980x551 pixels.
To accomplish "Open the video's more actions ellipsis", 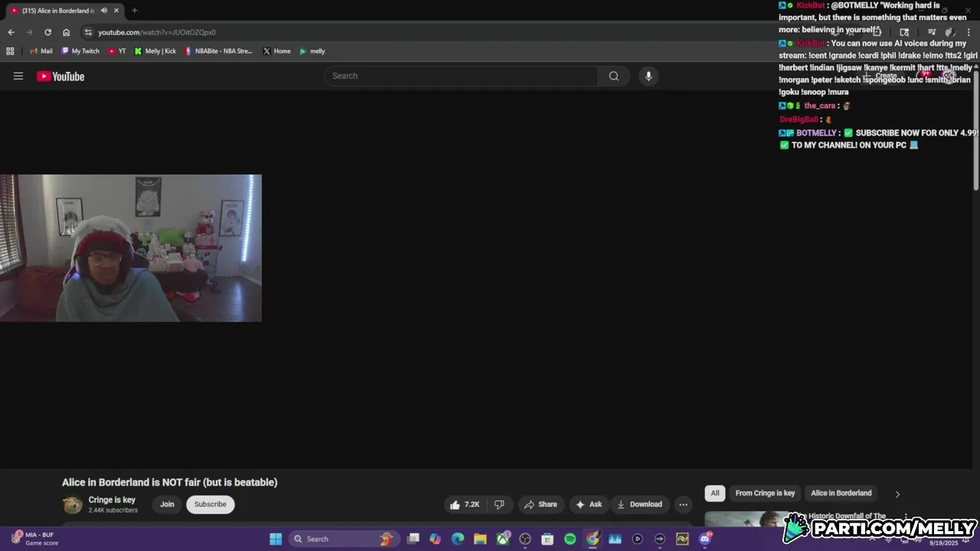I will click(x=683, y=504).
